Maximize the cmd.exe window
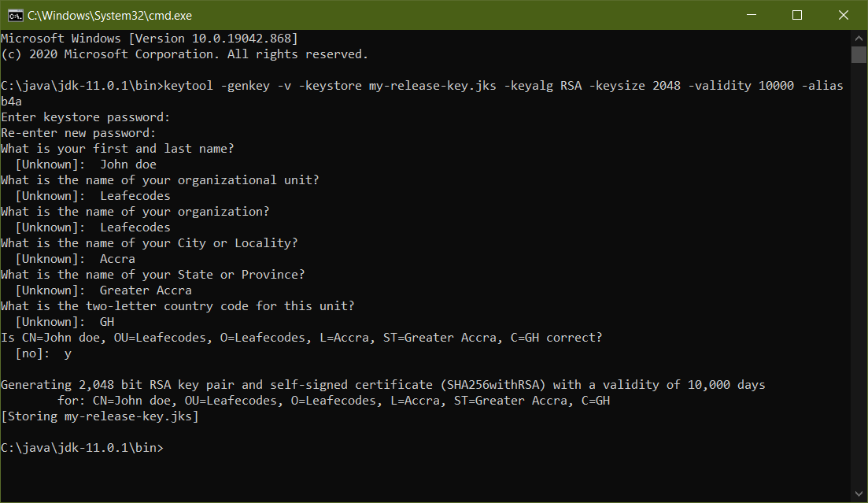 point(796,15)
